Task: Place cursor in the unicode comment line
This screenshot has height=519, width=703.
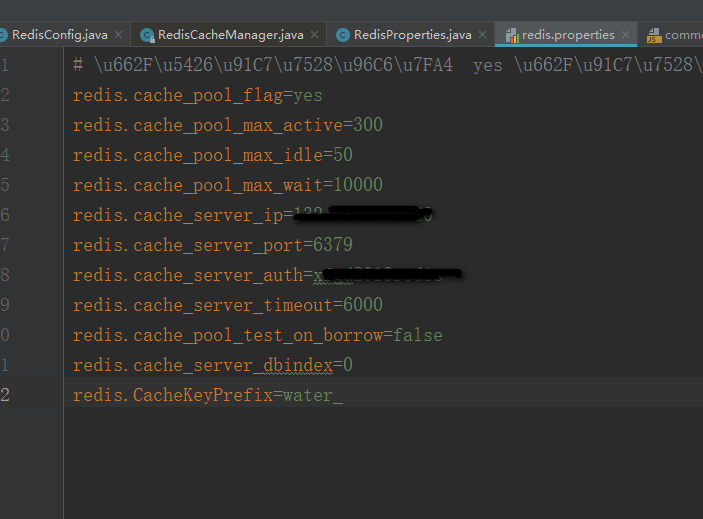Action: tap(388, 65)
